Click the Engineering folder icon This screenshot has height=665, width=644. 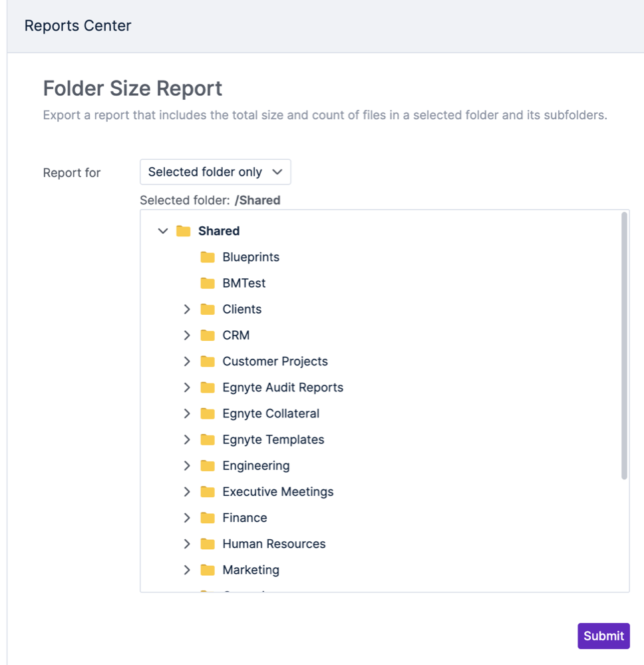pyautogui.click(x=208, y=465)
